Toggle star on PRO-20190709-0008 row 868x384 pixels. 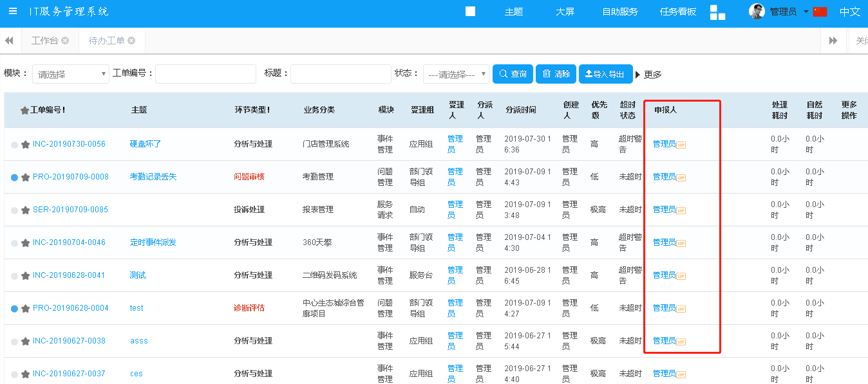coord(26,177)
